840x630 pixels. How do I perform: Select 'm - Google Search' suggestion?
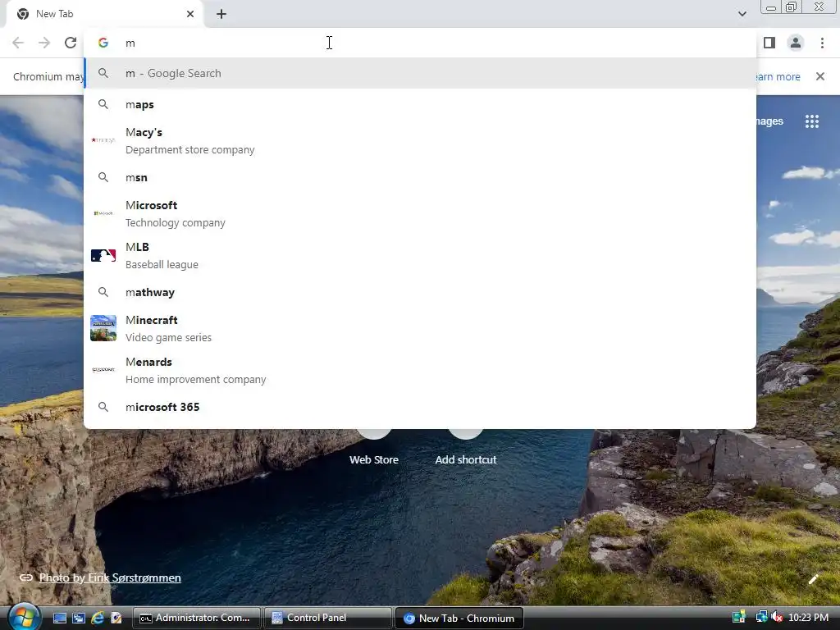[x=420, y=73]
